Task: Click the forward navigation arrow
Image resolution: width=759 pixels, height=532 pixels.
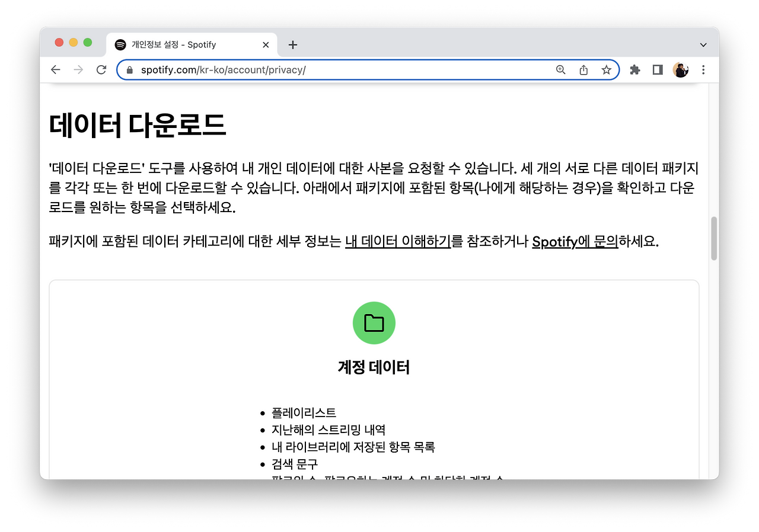Action: (78, 69)
